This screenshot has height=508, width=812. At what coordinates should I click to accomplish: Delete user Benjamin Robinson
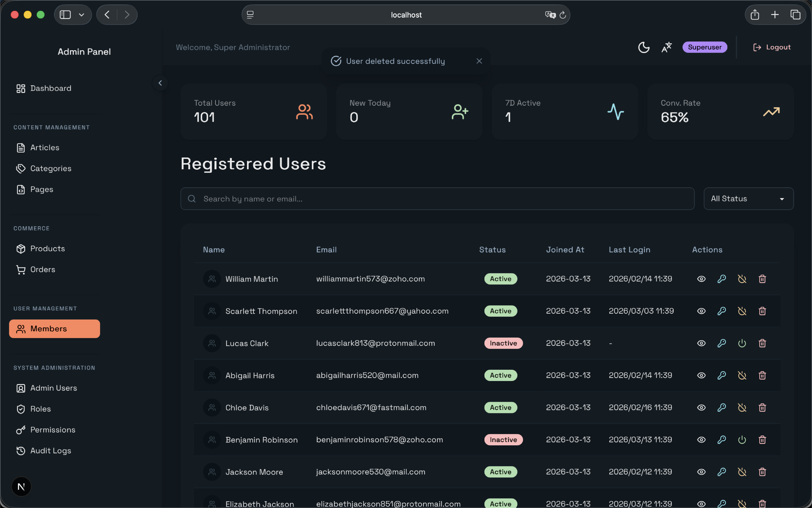[762, 440]
